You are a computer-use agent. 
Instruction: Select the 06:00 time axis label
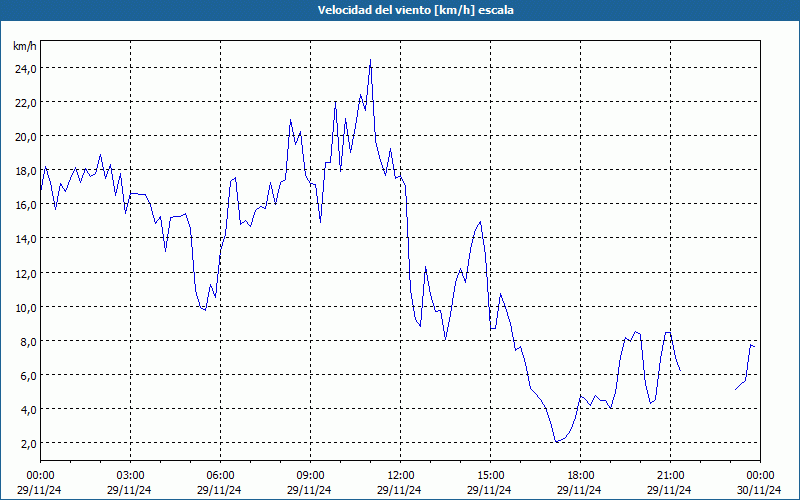(220, 475)
